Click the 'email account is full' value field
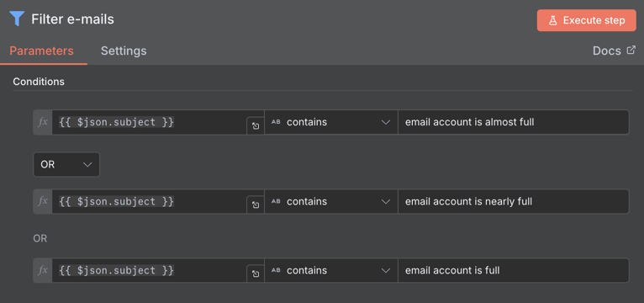The height and width of the screenshot is (303, 644). click(x=514, y=270)
